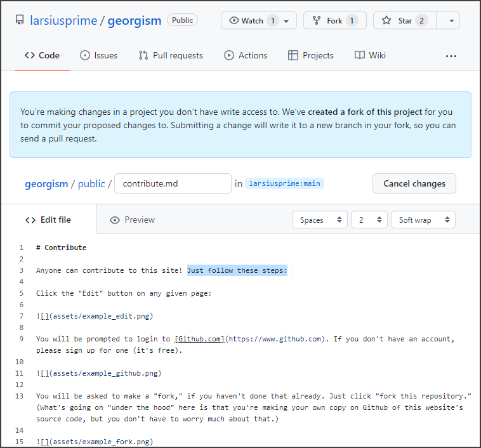The image size is (481, 448).
Task: Expand the Watch dropdown arrow
Action: (x=286, y=21)
